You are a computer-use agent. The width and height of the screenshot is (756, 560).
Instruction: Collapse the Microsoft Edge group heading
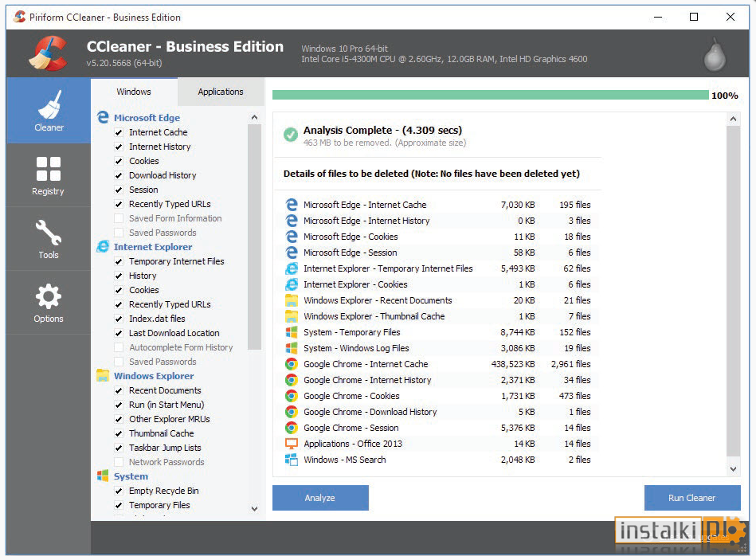tap(147, 118)
